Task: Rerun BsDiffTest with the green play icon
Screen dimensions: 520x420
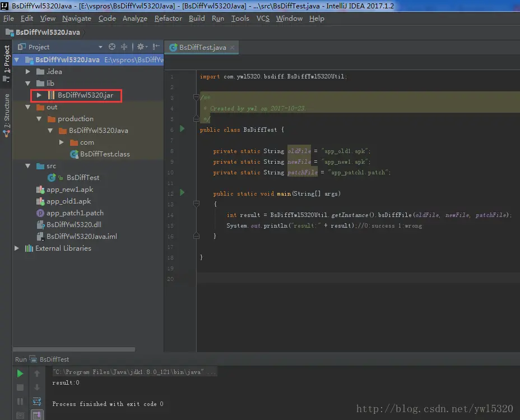Action: point(20,373)
